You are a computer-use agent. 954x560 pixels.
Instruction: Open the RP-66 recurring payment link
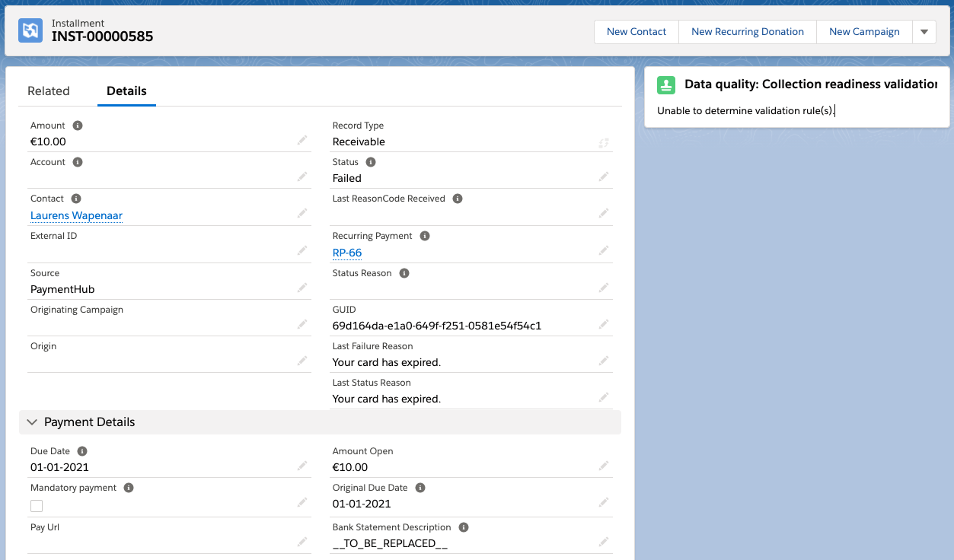click(347, 253)
